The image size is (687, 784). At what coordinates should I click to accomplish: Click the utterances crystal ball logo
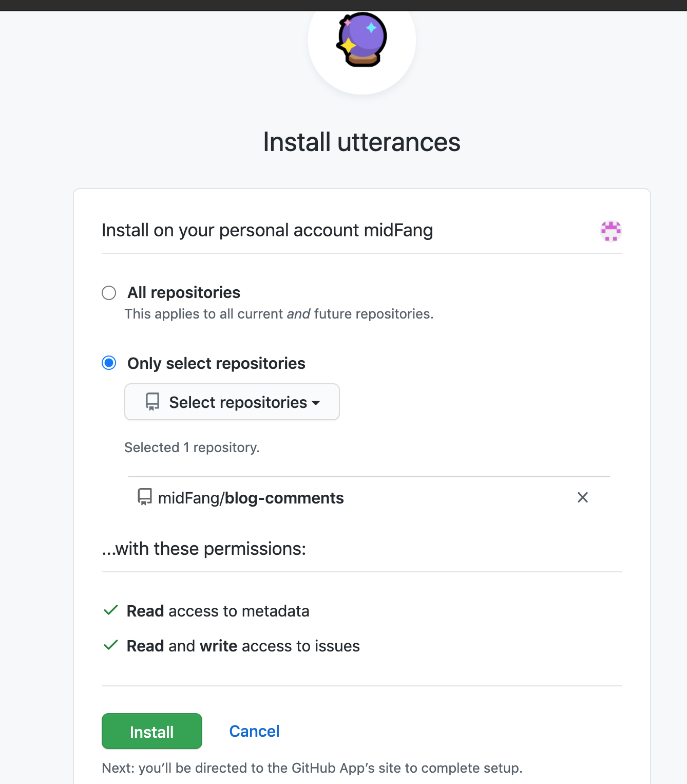361,40
